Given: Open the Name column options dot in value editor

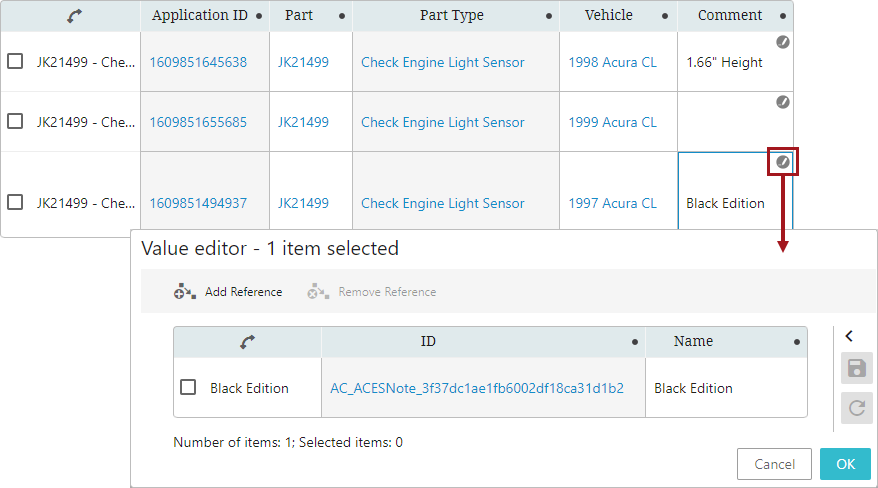Looking at the screenshot, I should (x=797, y=342).
